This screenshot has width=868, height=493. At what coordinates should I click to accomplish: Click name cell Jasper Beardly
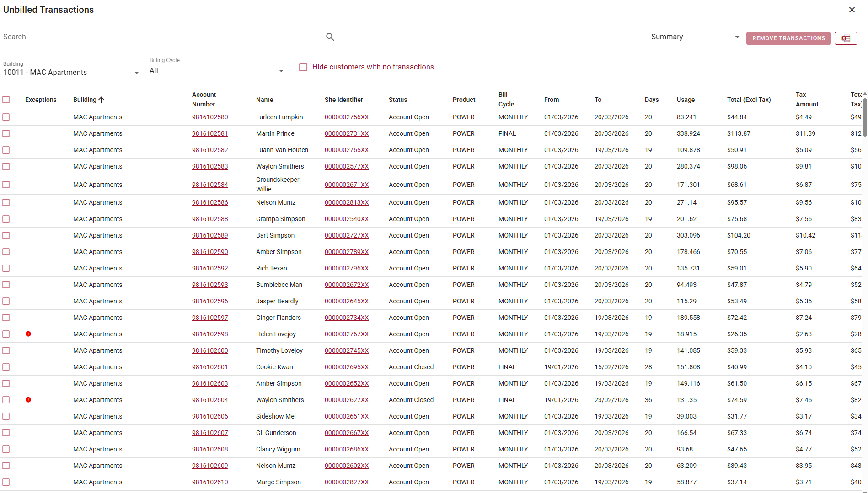click(x=277, y=301)
